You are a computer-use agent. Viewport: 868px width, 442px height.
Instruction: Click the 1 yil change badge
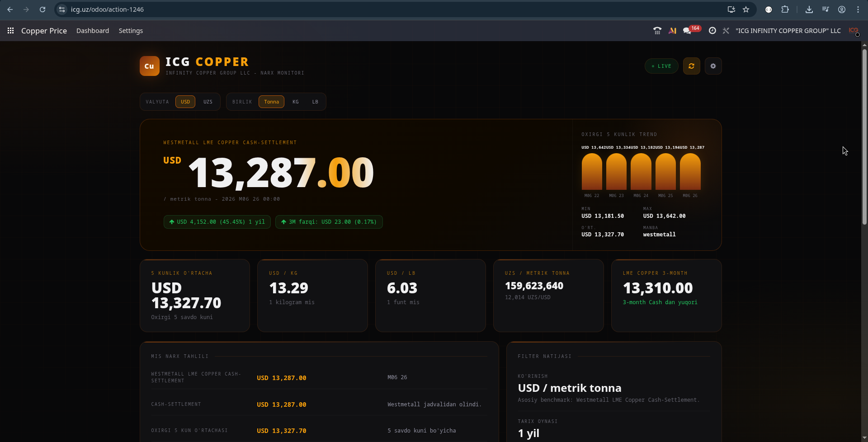(x=217, y=222)
